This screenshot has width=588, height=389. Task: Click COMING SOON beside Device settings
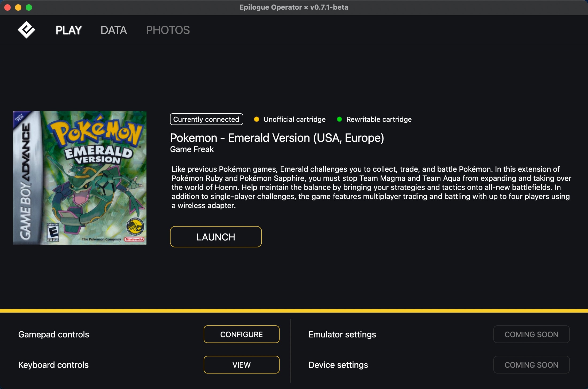tap(531, 365)
